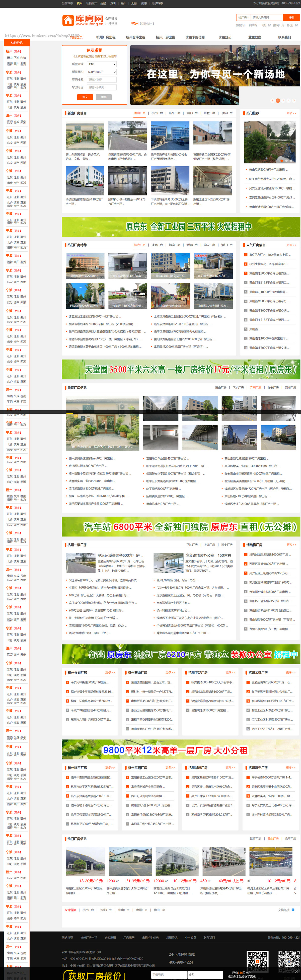The image size is (301, 980).
Task: Select the 临平厂房 tab under 新出厂房信息
Action: (x=175, y=113)
